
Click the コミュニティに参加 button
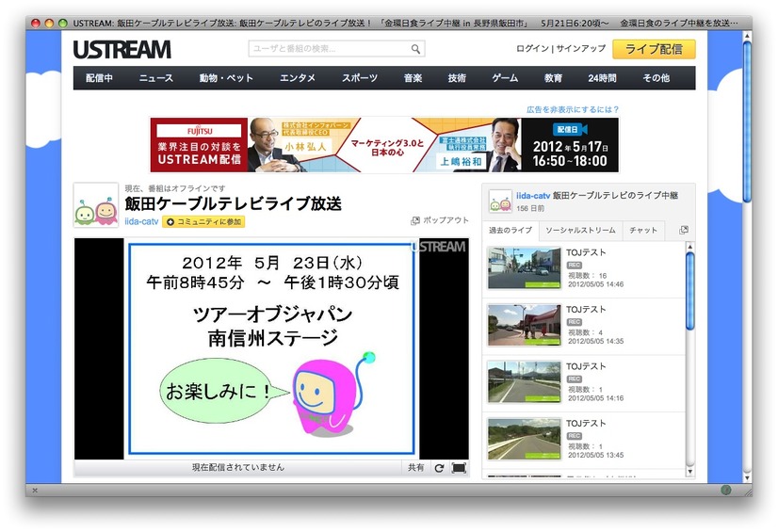pyautogui.click(x=203, y=221)
